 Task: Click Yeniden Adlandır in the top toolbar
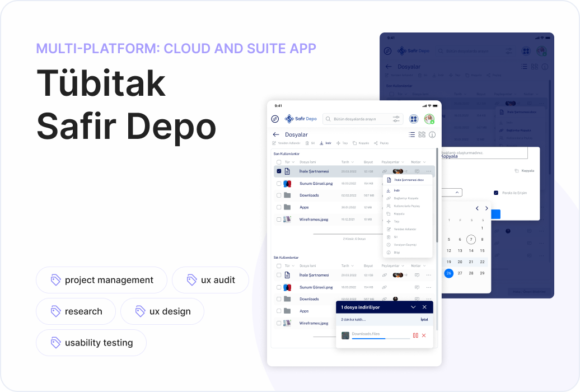pyautogui.click(x=286, y=143)
